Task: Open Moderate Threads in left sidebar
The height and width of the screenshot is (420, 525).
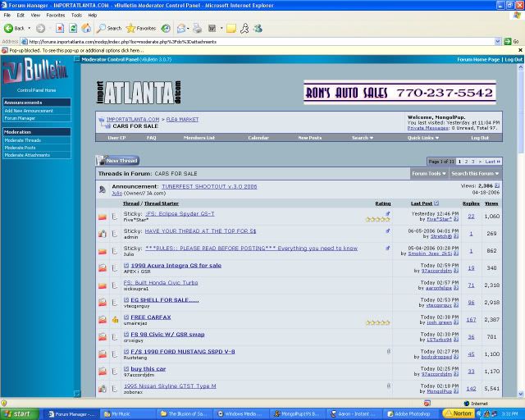Action: coord(22,140)
